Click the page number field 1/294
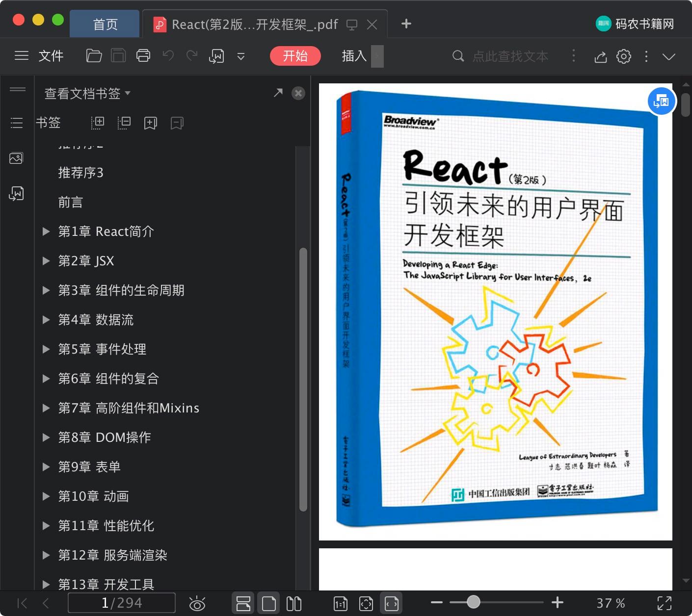This screenshot has width=692, height=616. point(122,603)
